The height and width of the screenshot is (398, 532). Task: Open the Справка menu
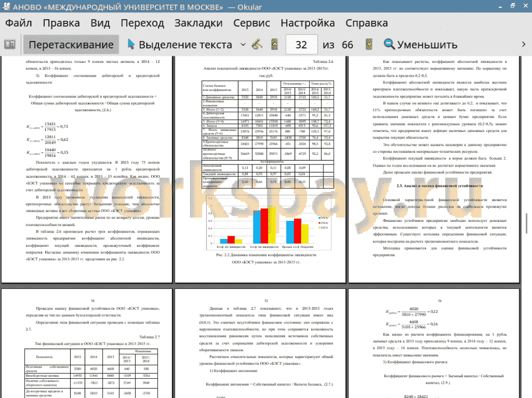(367, 23)
